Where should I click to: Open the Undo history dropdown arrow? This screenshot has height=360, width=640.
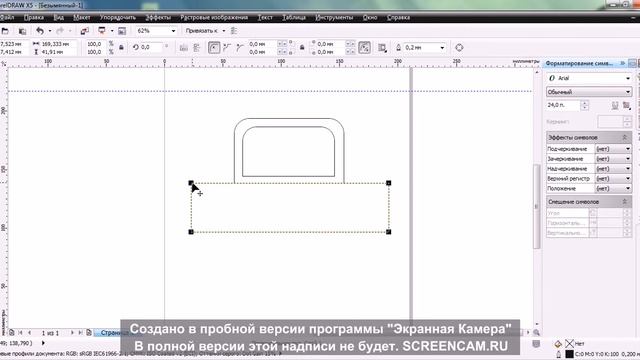pos(50,31)
